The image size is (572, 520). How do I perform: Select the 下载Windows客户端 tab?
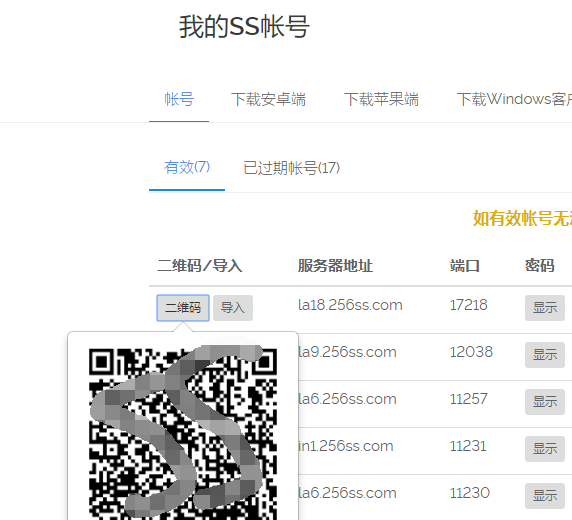coord(514,99)
